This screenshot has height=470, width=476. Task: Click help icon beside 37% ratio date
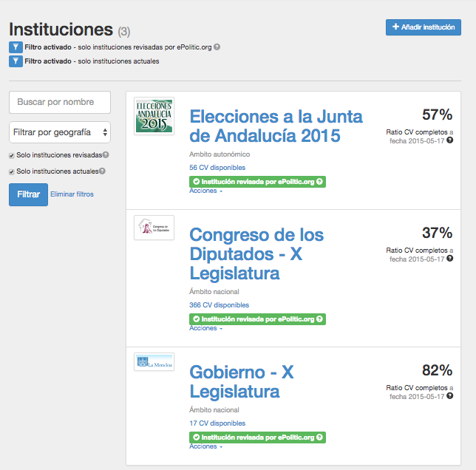[450, 258]
